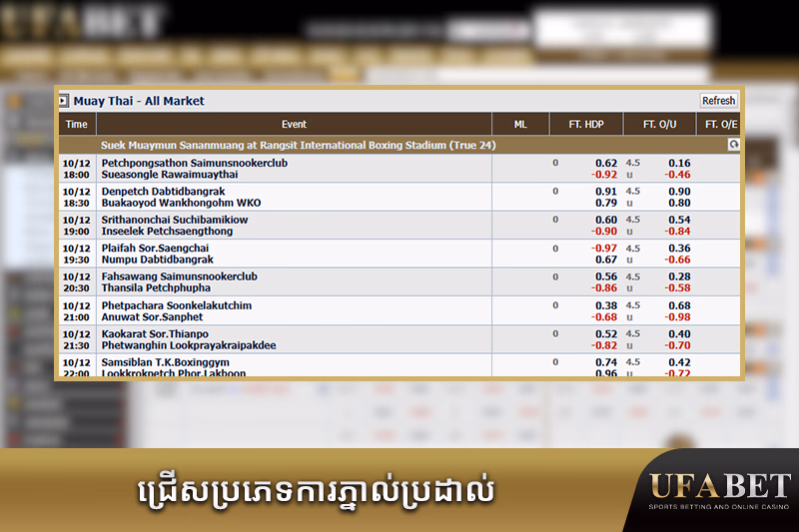
Task: Pick 0.79 handicap odds for Buakaoyod Wankhongohm
Action: coord(605,204)
